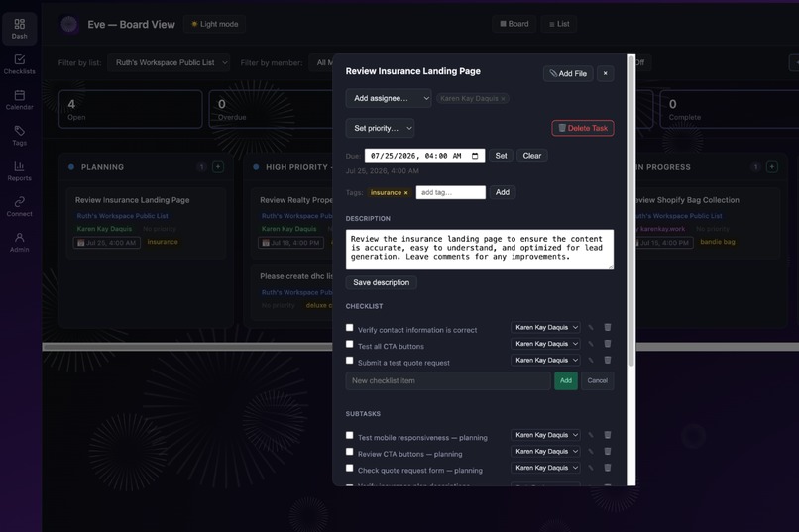Open Reports from the sidebar
Screen dimensions: 799x532
tap(20, 171)
